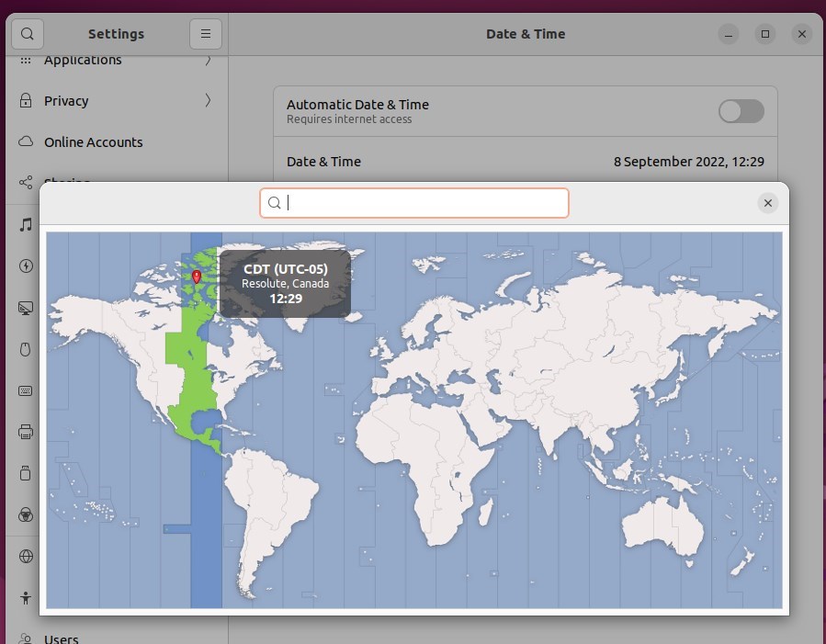The image size is (826, 644).
Task: Select the Displays monitor icon in sidebar
Action: click(x=25, y=308)
